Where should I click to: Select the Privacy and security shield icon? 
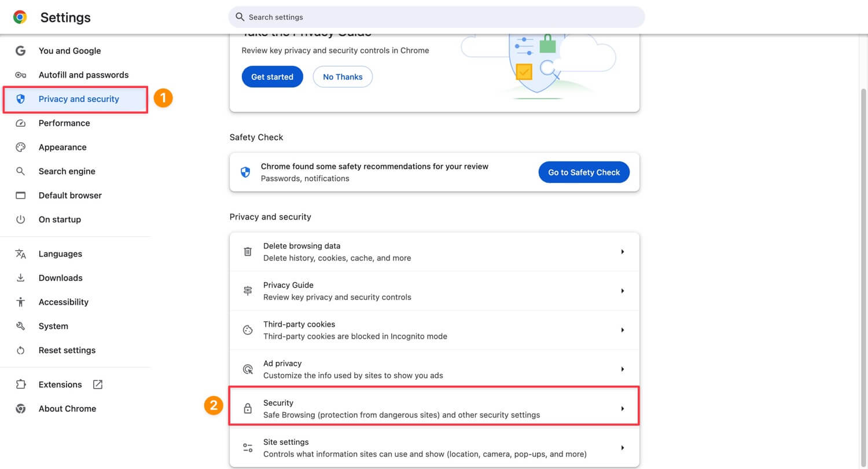tap(20, 98)
